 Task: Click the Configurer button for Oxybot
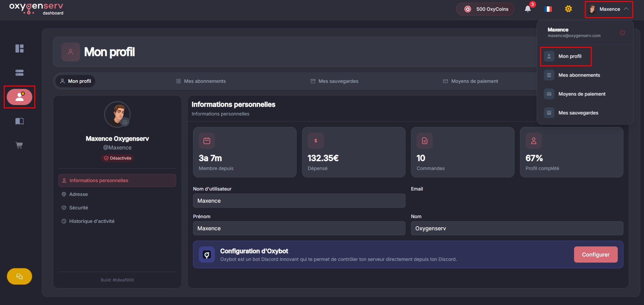point(595,255)
